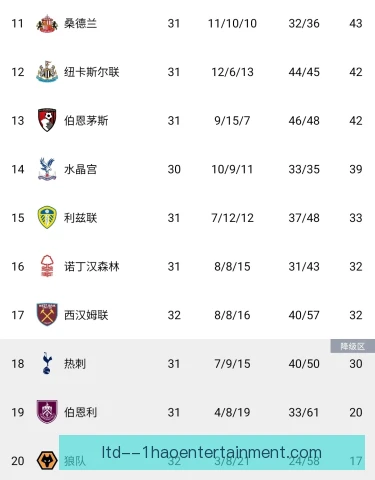
Task: Tap the Bournemouth club crest
Action: click(47, 120)
